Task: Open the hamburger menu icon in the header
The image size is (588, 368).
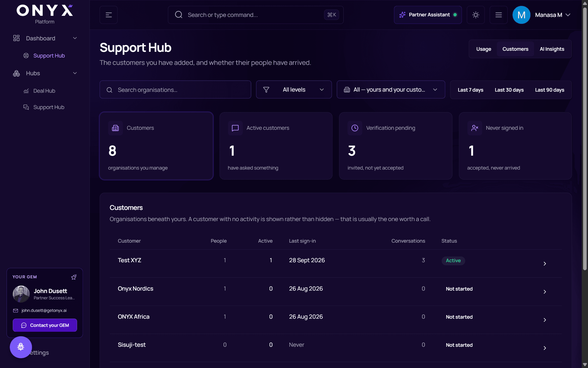Action: (x=498, y=15)
